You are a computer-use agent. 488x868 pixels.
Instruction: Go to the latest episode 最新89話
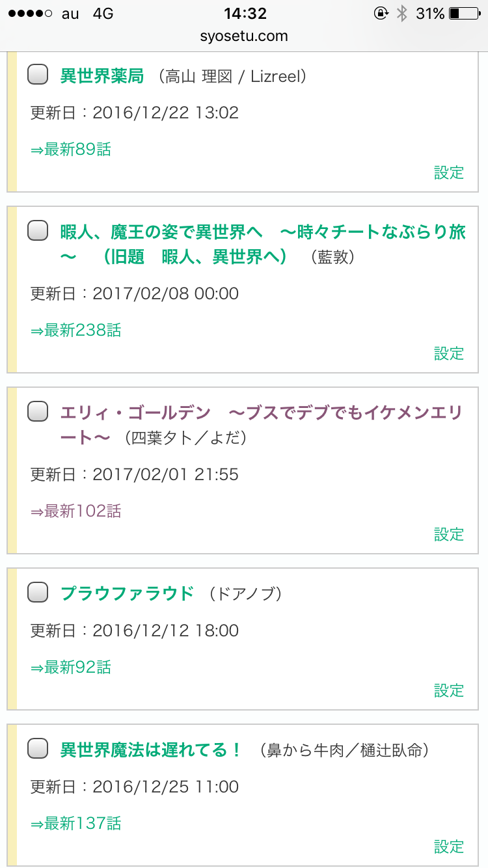coord(71,150)
